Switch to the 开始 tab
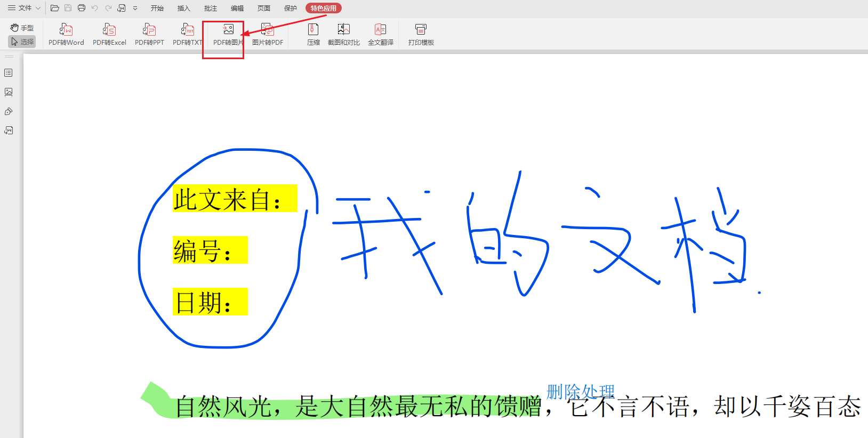 click(157, 9)
